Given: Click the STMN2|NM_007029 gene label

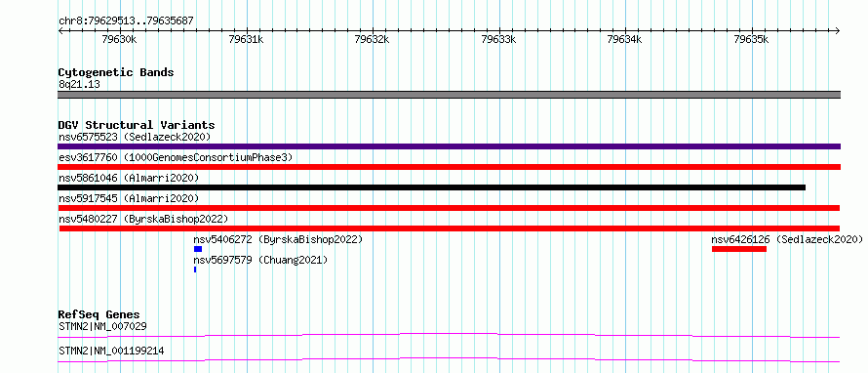Looking at the screenshot, I should [102, 326].
